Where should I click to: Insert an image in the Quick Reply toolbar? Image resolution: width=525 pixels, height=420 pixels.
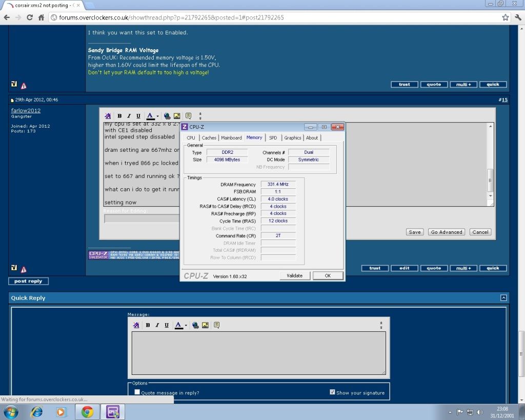(205, 325)
